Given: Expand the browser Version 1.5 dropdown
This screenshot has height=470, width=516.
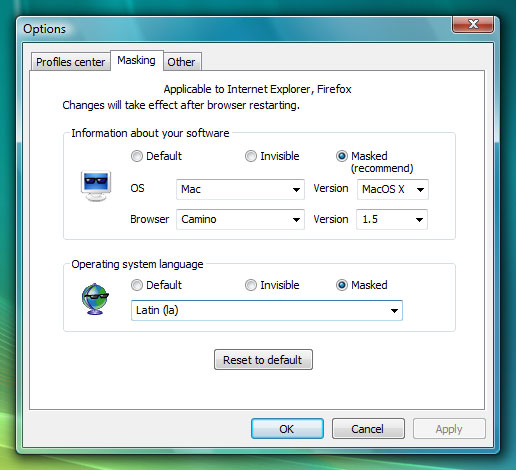Looking at the screenshot, I should pos(392,219).
